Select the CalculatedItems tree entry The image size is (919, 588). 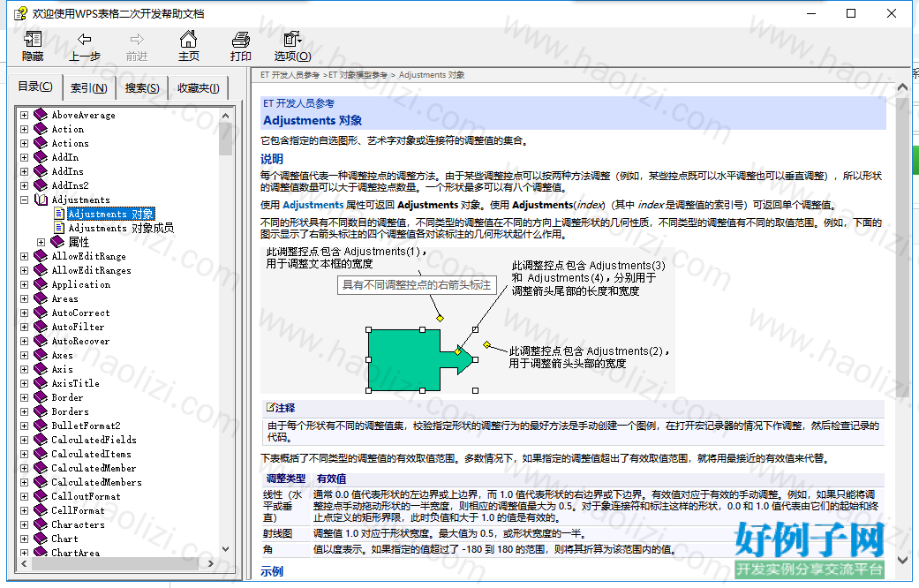91,454
